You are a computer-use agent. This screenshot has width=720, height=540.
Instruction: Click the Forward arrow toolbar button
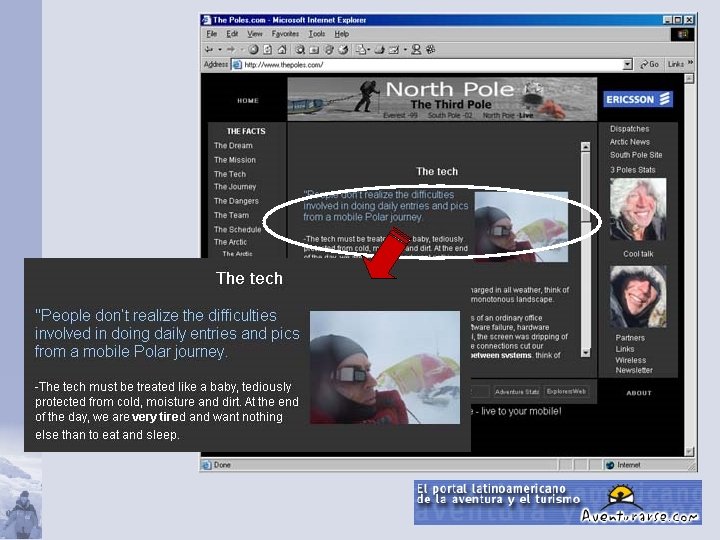[x=231, y=50]
